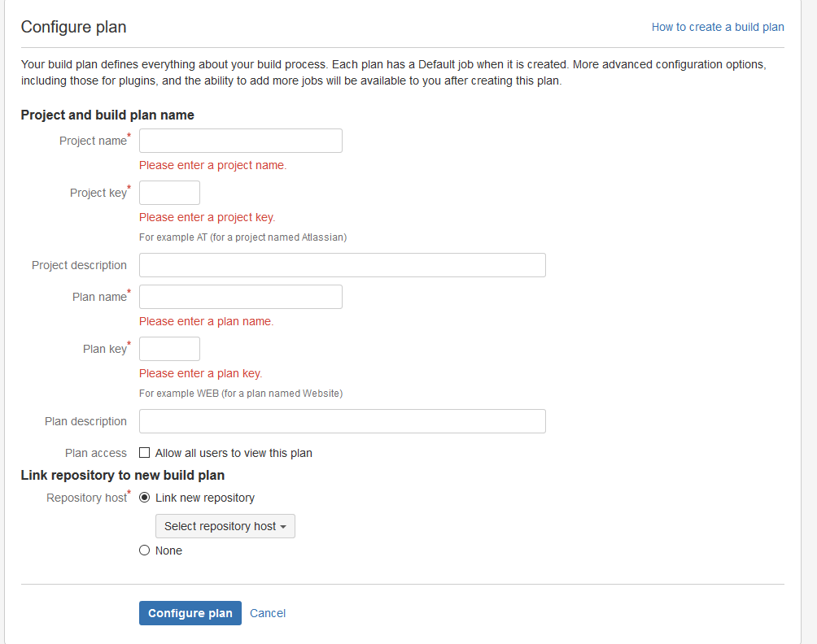The height and width of the screenshot is (644, 817).
Task: Click the 'For example WEB' hint text
Action: [241, 394]
